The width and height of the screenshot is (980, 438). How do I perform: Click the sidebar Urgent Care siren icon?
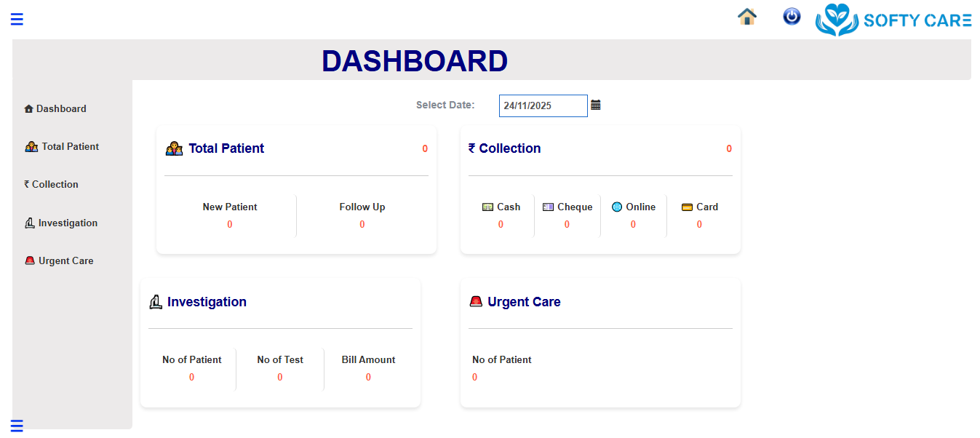[x=30, y=260]
